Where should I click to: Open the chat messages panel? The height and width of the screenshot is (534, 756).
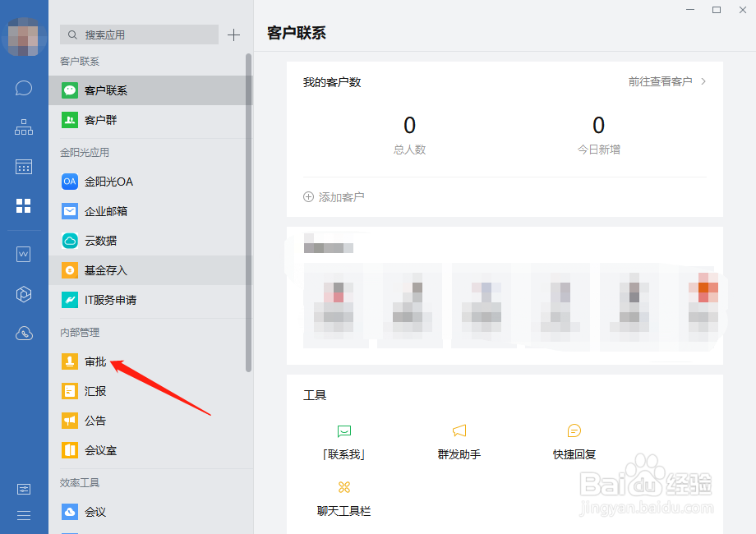point(23,88)
